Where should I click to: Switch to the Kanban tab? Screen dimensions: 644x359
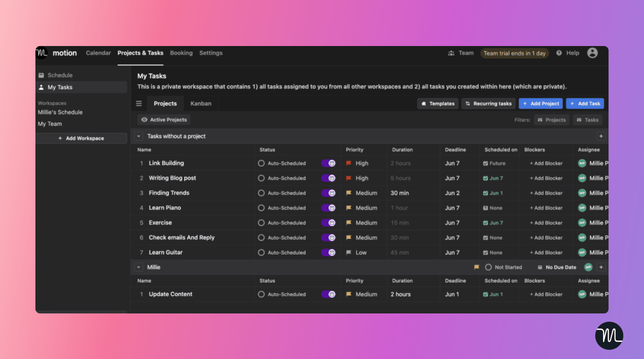201,103
